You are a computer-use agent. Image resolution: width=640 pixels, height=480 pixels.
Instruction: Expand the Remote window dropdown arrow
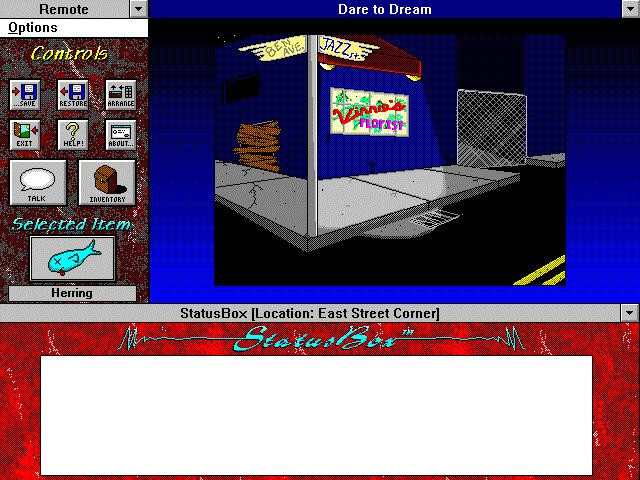(x=139, y=9)
